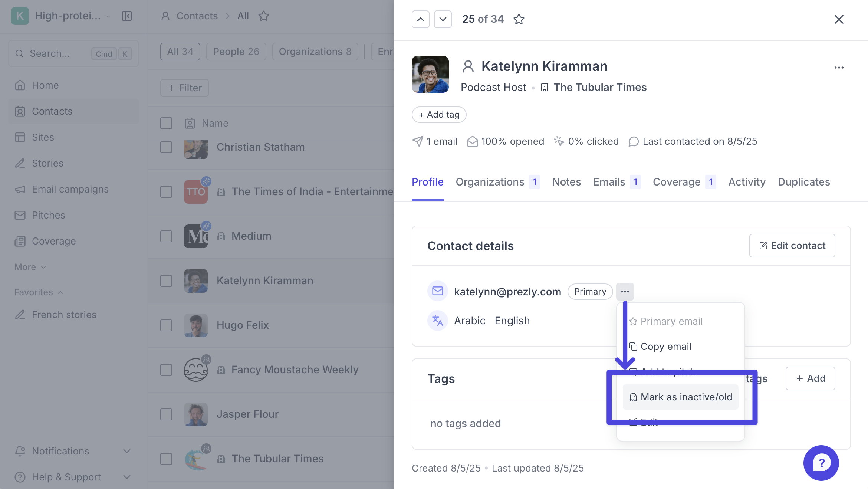The image size is (868, 489).
Task: Star the All contacts view
Action: (x=263, y=16)
